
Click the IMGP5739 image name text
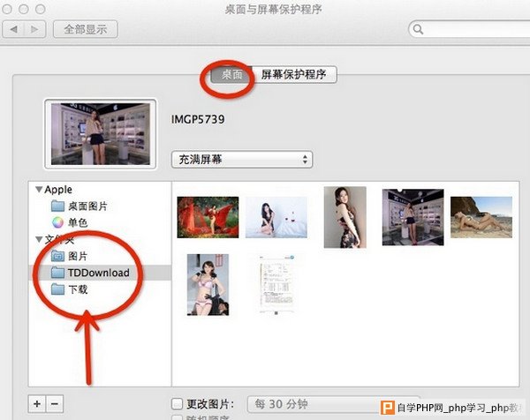[198, 119]
